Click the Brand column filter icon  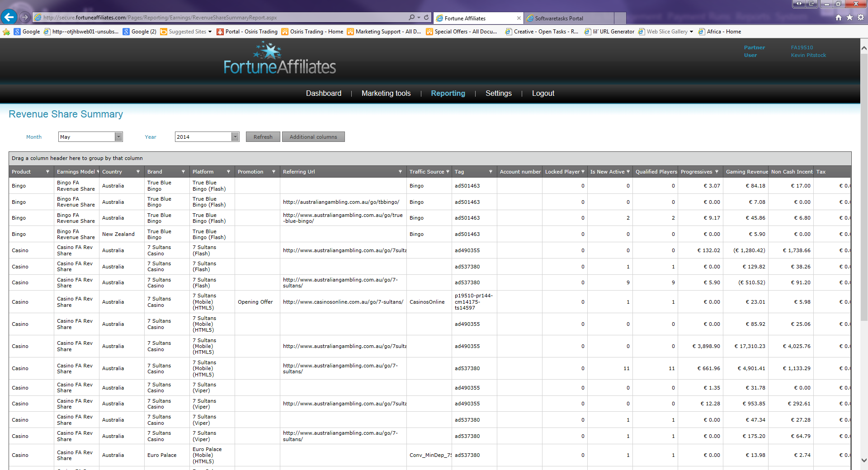[x=183, y=172]
